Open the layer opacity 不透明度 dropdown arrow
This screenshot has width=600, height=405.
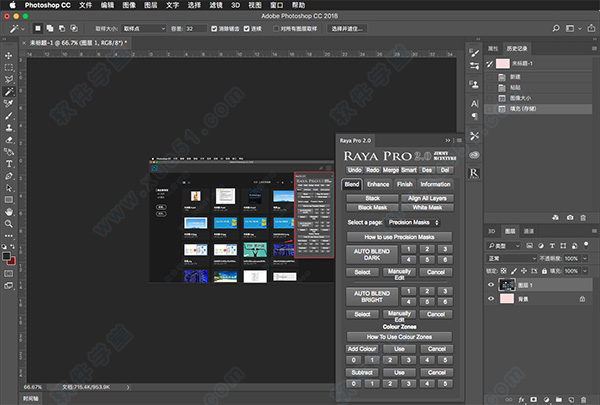pos(585,258)
